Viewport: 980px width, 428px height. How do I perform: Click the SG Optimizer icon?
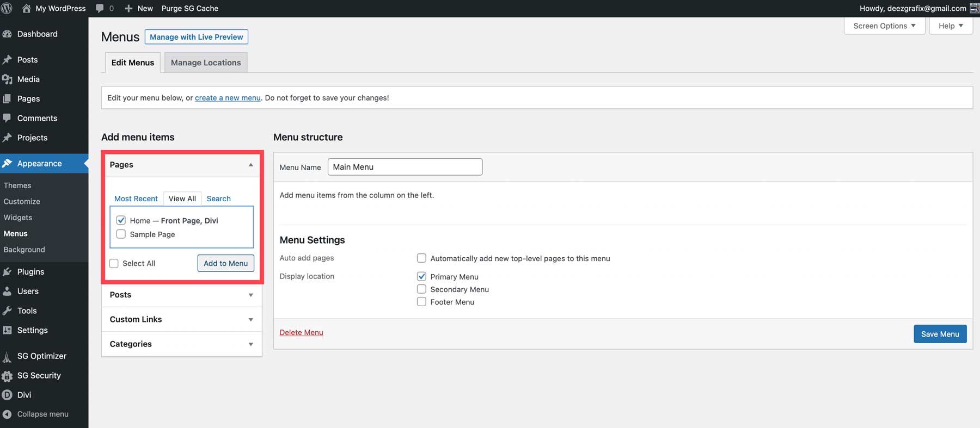(7, 356)
